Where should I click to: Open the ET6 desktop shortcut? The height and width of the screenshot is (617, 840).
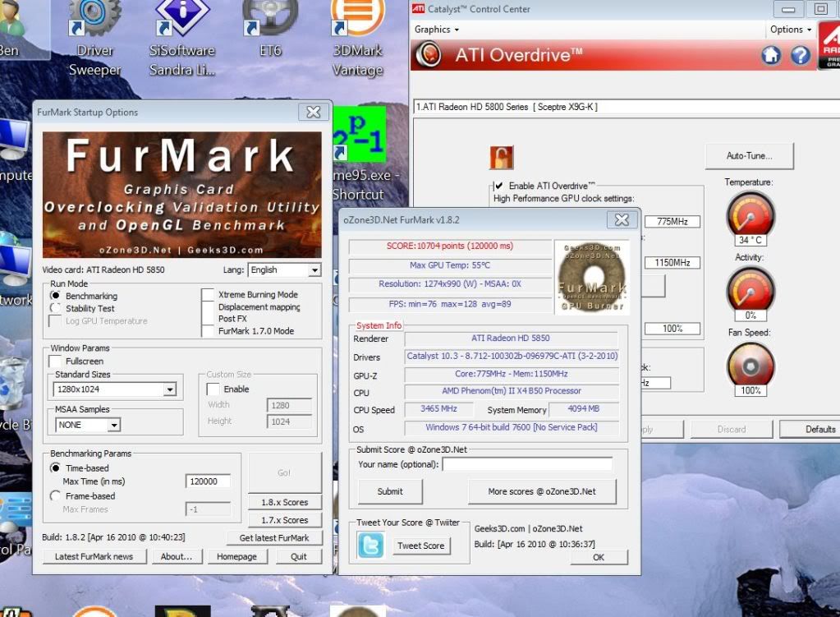click(x=270, y=30)
